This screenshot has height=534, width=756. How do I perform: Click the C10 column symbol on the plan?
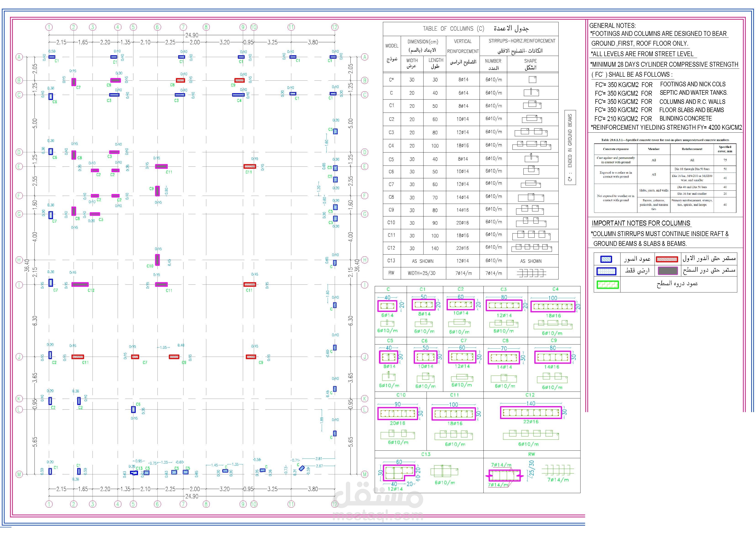pos(157,260)
